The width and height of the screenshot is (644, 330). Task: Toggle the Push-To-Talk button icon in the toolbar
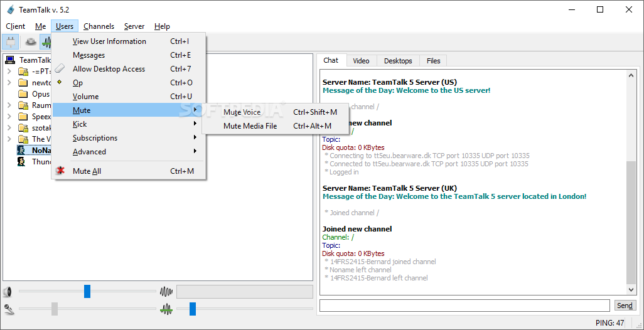31,42
